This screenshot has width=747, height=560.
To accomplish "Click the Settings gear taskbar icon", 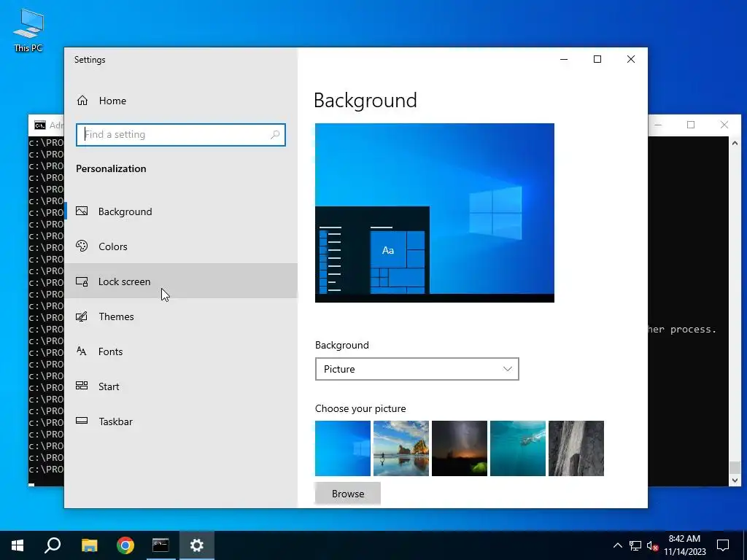I will tap(197, 545).
